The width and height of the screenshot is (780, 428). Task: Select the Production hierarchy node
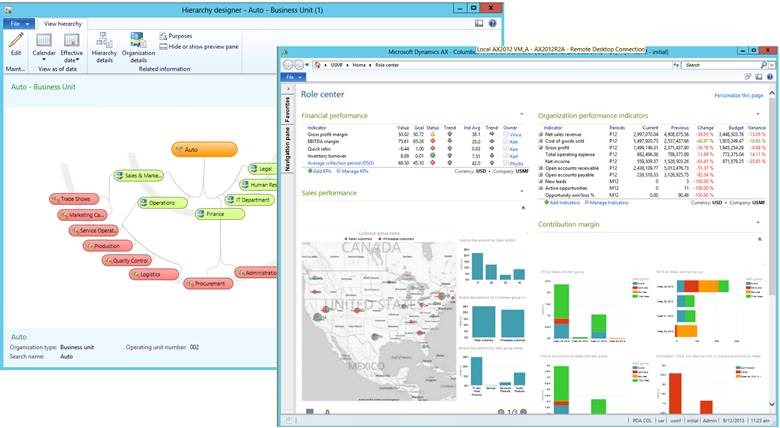[x=107, y=245]
